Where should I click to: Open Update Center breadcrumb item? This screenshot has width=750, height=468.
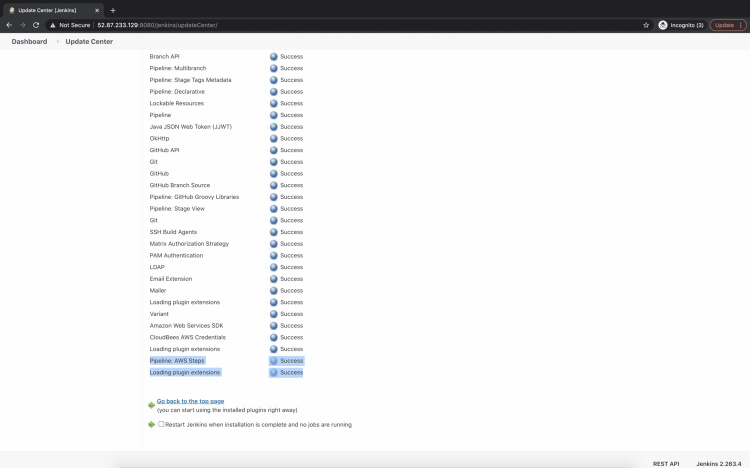coord(89,42)
